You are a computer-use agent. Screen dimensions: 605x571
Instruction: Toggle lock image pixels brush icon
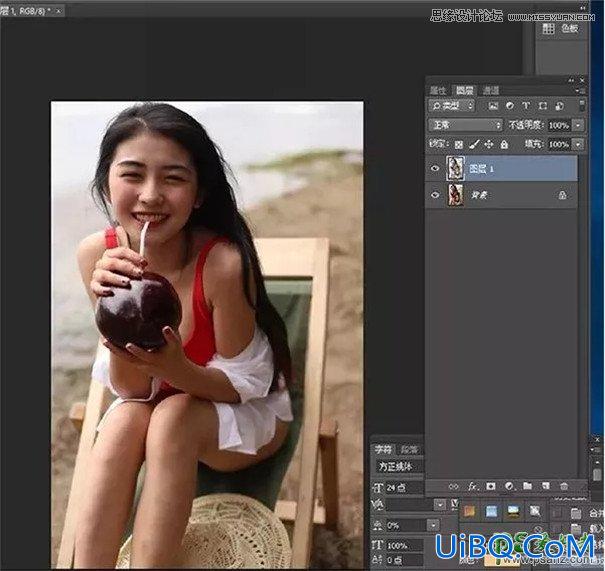click(474, 145)
